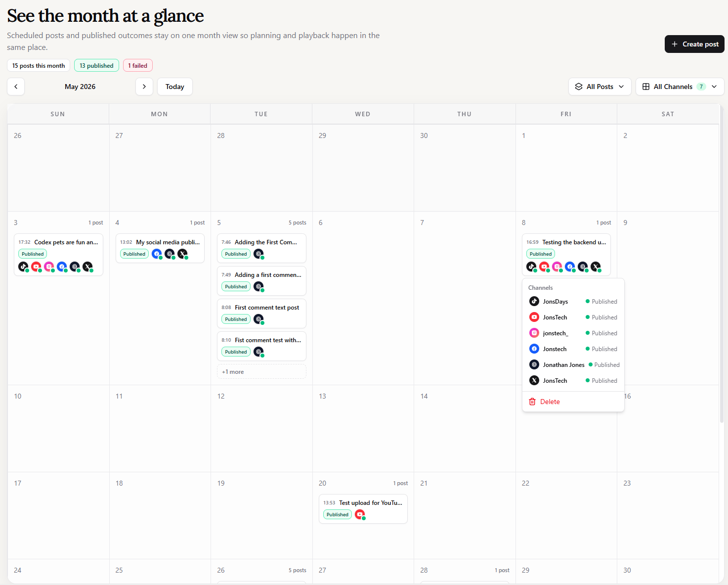This screenshot has height=585, width=728.
Task: Advance to next month with right arrow
Action: [144, 87]
